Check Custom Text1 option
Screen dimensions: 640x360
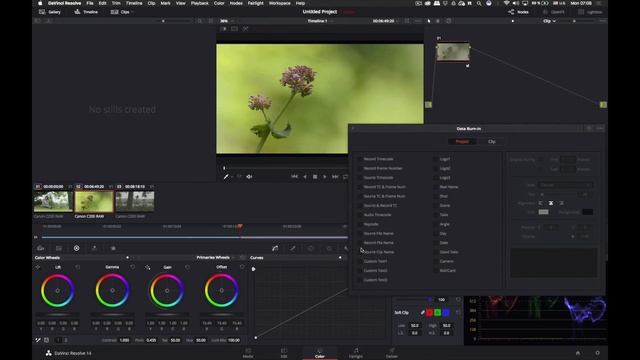click(x=360, y=262)
